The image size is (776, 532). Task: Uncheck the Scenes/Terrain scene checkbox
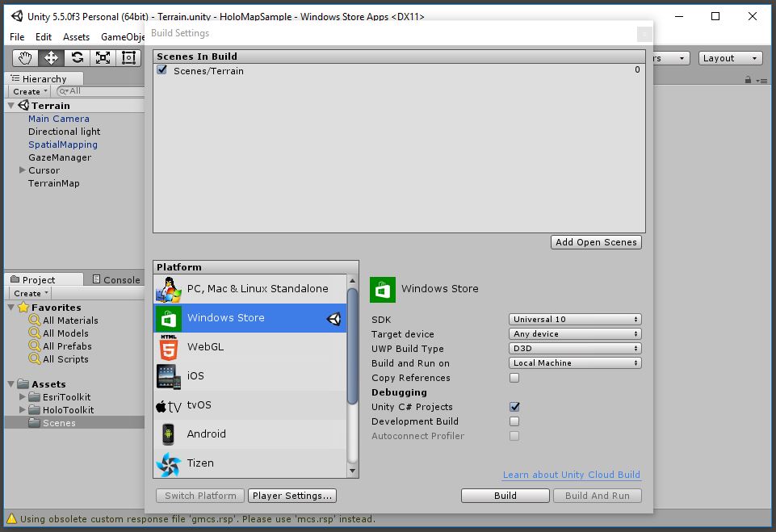[161, 69]
